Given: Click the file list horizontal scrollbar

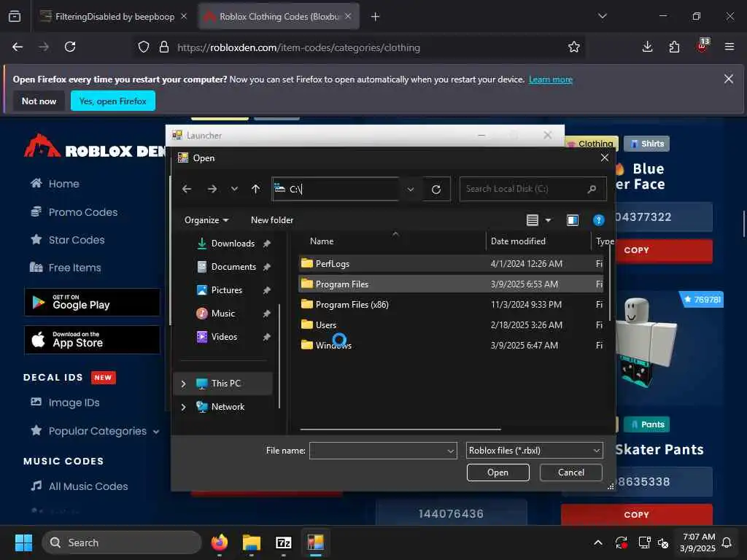Looking at the screenshot, I should tap(400, 429).
